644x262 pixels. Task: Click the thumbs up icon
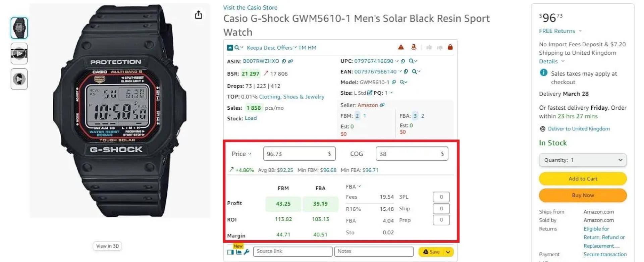tap(429, 48)
